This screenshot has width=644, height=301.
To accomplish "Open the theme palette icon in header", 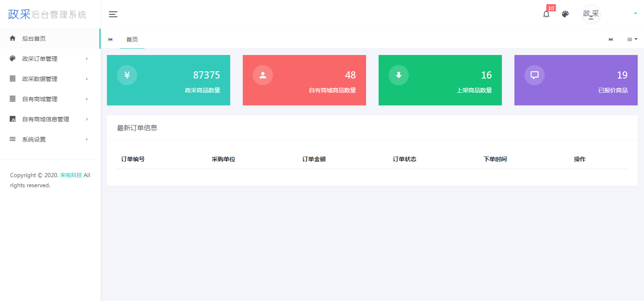I will coord(565,14).
